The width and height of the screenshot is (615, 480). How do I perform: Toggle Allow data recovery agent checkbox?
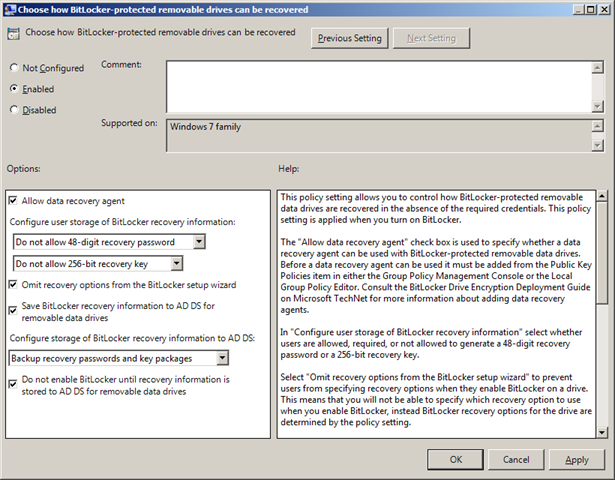(x=13, y=201)
